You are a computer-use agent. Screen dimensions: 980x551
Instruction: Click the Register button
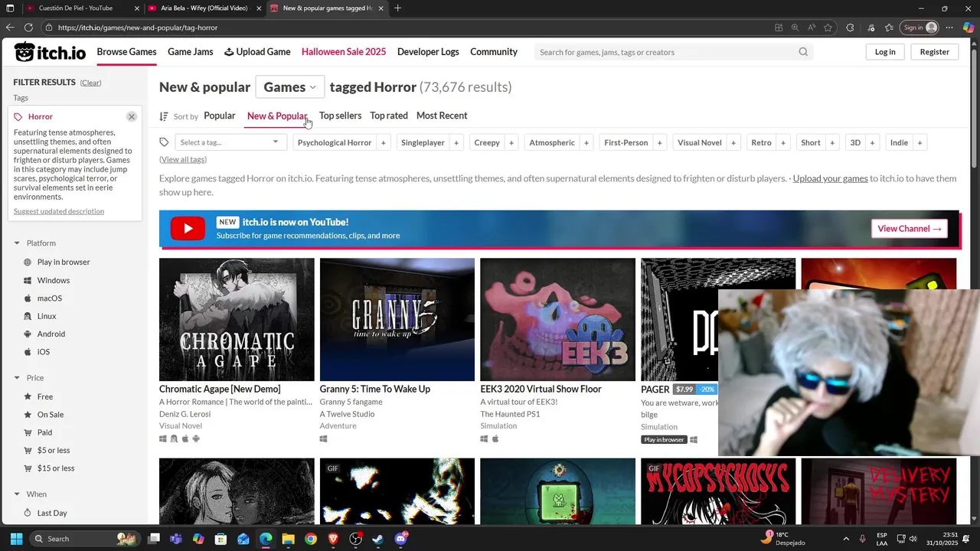pyautogui.click(x=935, y=52)
